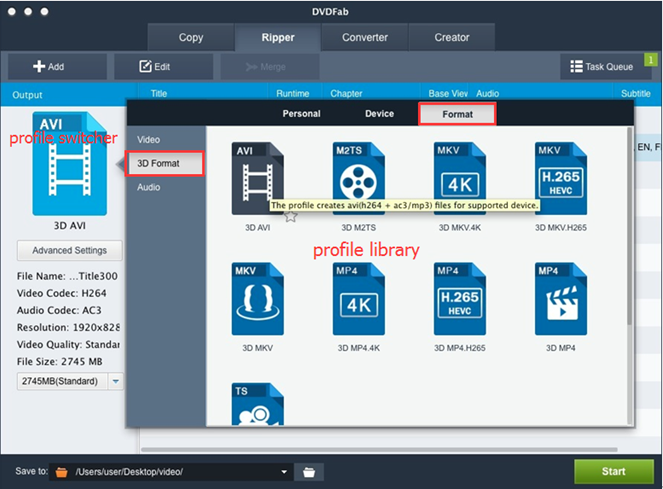Image resolution: width=663 pixels, height=489 pixels.
Task: Open the Copy tab
Action: 191,37
